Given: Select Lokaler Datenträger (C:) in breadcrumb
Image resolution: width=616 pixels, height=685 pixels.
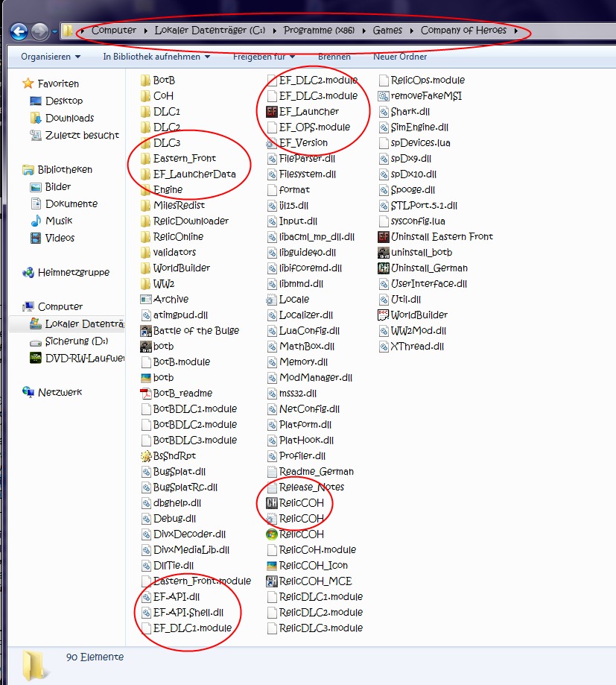Looking at the screenshot, I should [209, 30].
